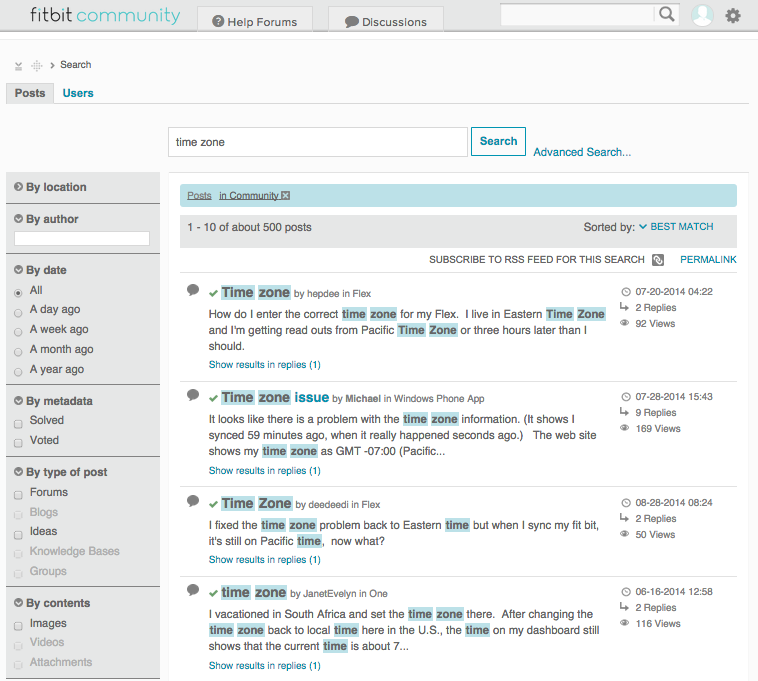The width and height of the screenshot is (758, 681).
Task: Check the Forums post type checkbox
Action: click(x=18, y=493)
